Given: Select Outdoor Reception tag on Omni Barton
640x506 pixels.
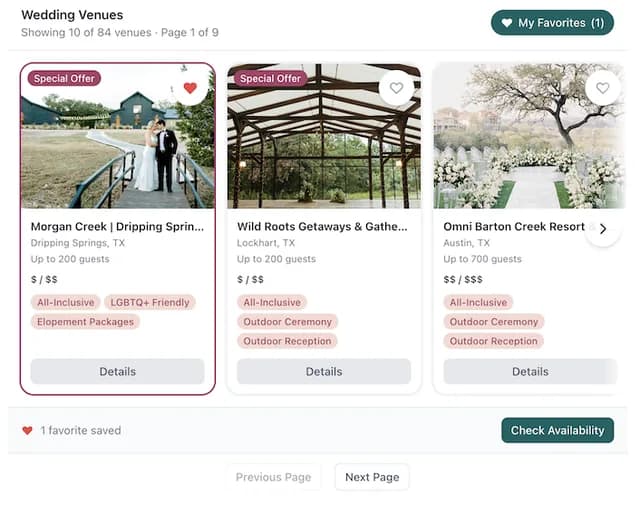Looking at the screenshot, I should click(x=493, y=341).
